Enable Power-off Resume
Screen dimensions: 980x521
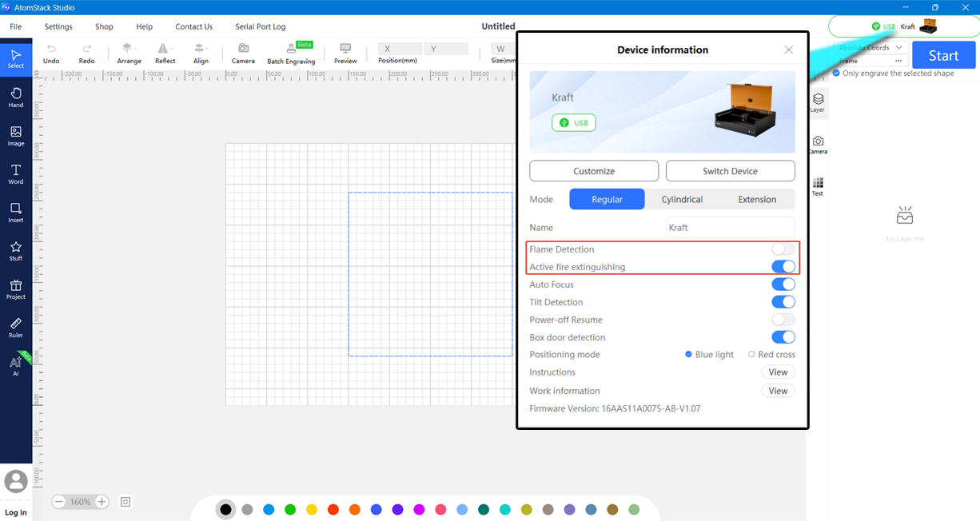tap(783, 320)
